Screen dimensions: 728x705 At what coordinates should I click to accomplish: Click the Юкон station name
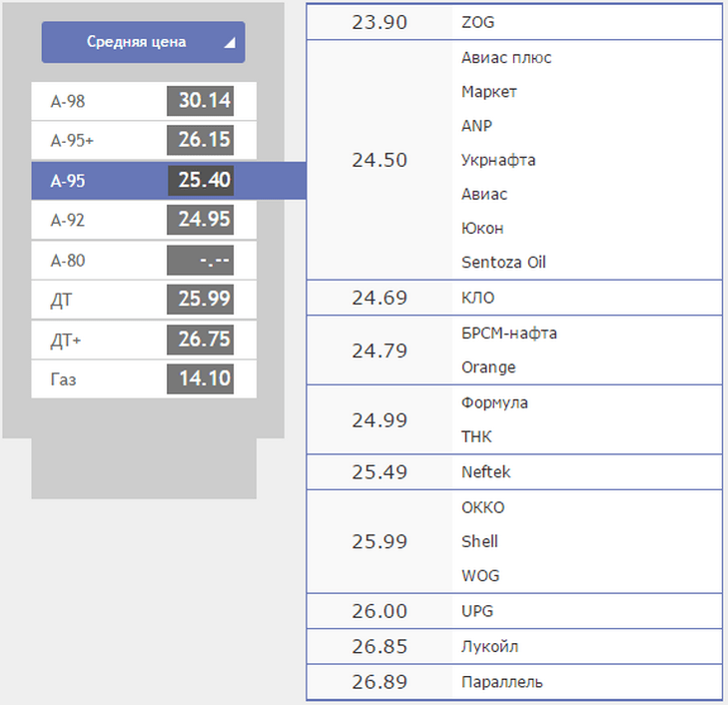(x=482, y=229)
